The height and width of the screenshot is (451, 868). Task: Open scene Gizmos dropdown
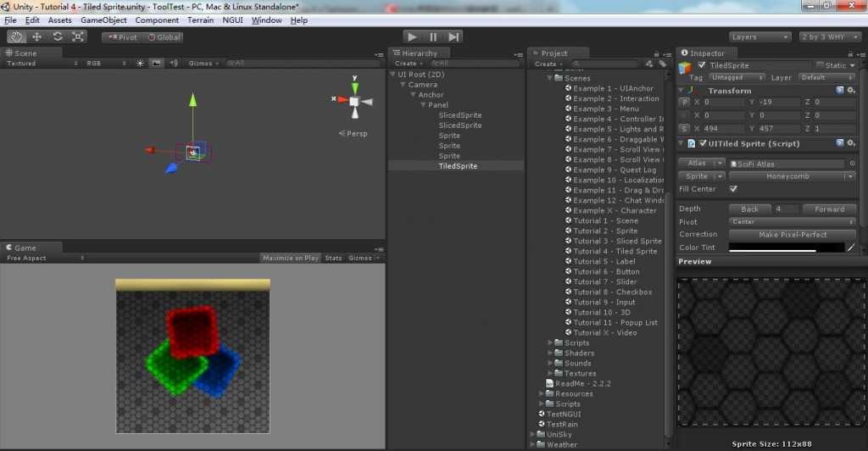203,64
